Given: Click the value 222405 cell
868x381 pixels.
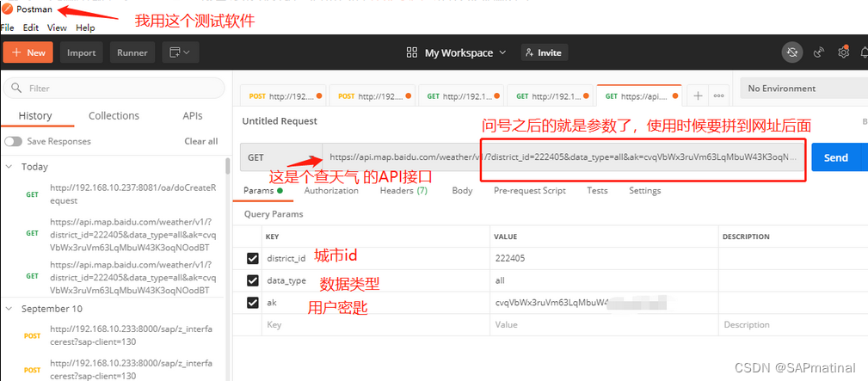Looking at the screenshot, I should pos(604,258).
